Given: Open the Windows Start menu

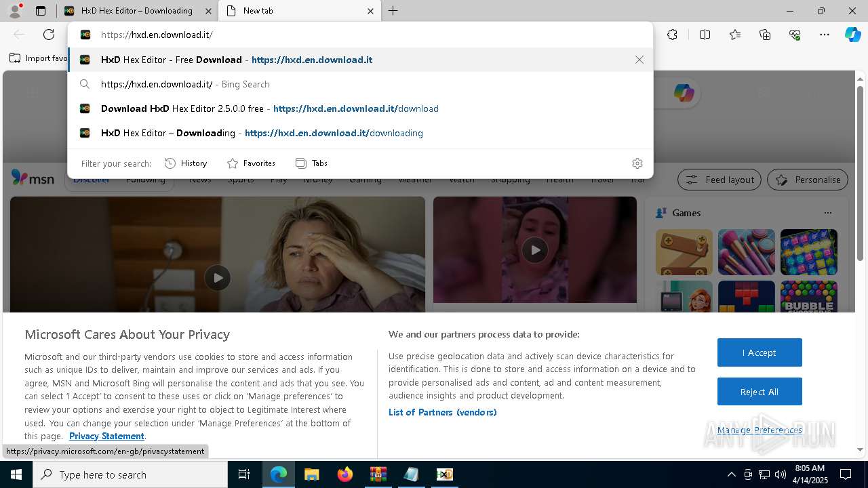Looking at the screenshot, I should (16, 474).
